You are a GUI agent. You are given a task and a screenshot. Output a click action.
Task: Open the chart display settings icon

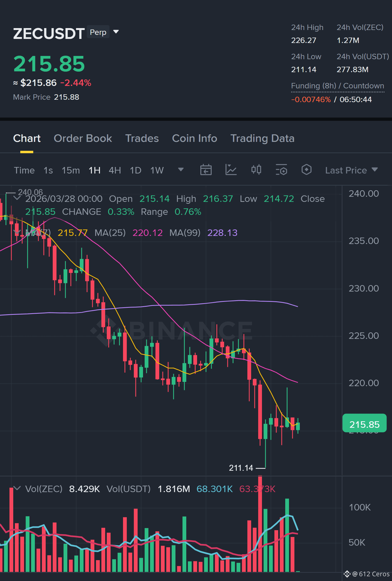281,170
